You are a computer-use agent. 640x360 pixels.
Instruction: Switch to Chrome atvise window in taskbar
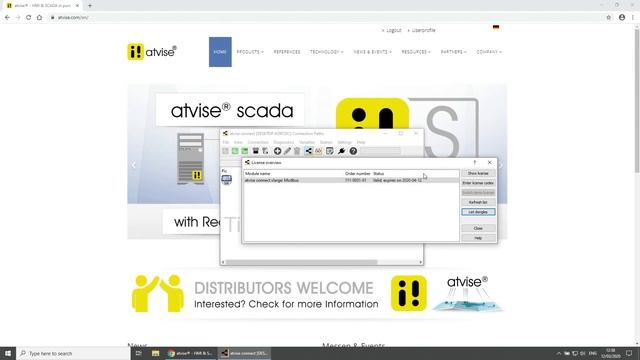[190, 353]
